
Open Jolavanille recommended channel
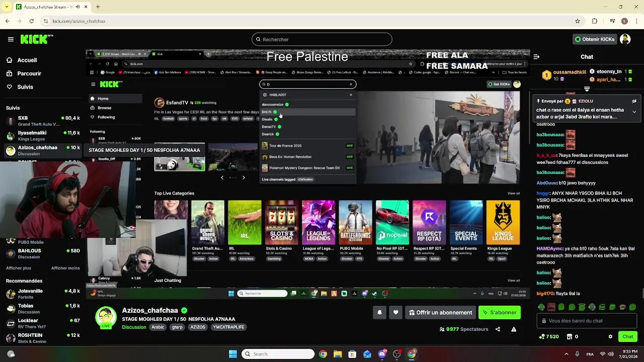43,294
